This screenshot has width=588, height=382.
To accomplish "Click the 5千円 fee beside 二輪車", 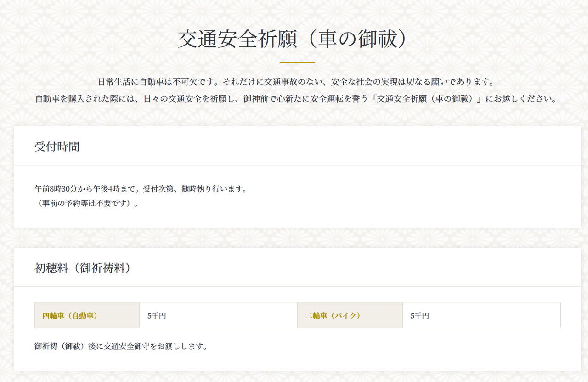I will tap(419, 316).
